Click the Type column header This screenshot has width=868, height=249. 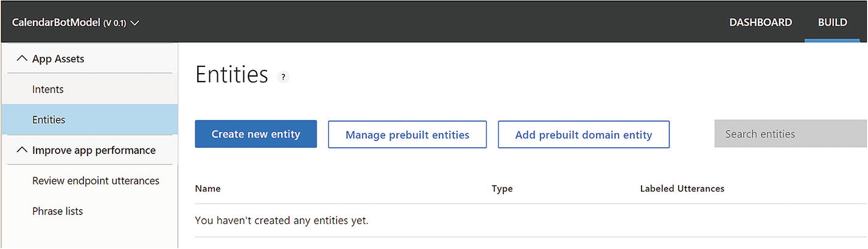point(502,189)
